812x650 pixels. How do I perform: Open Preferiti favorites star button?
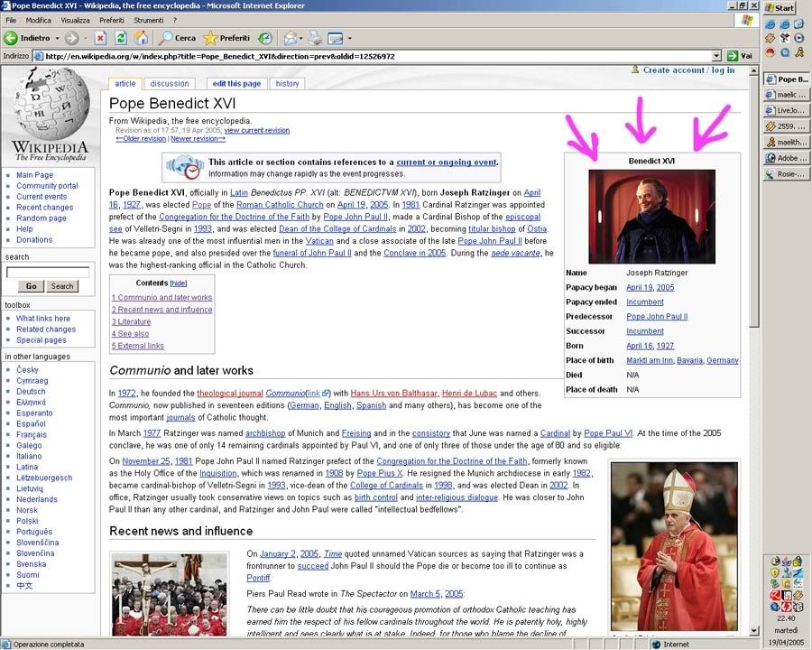[x=226, y=38]
